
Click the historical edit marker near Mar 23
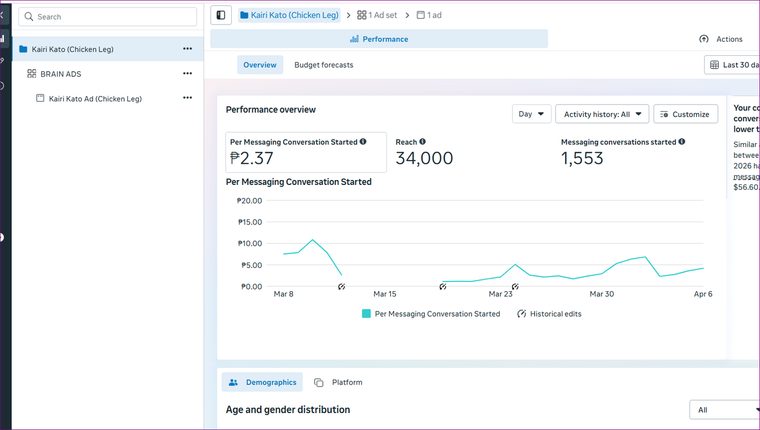515,287
